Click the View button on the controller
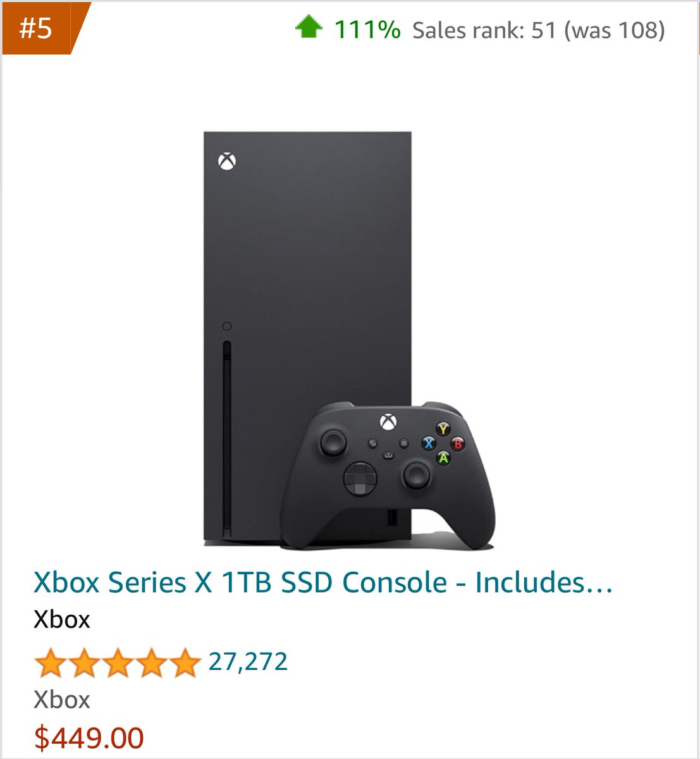Screen dimensions: 700x759 [x=374, y=443]
